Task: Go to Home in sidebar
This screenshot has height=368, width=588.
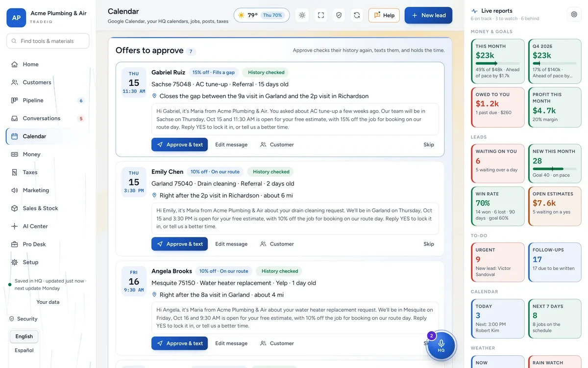Action: click(48, 64)
